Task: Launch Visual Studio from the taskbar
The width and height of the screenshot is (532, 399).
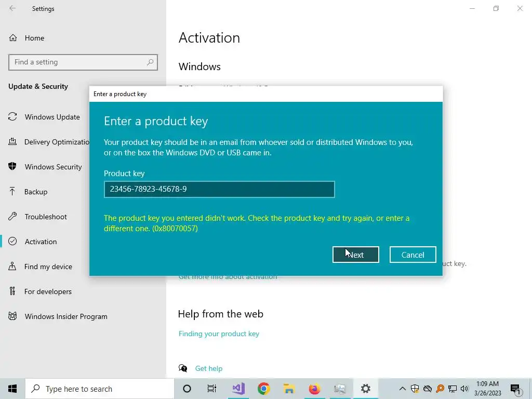Action: coord(238,389)
